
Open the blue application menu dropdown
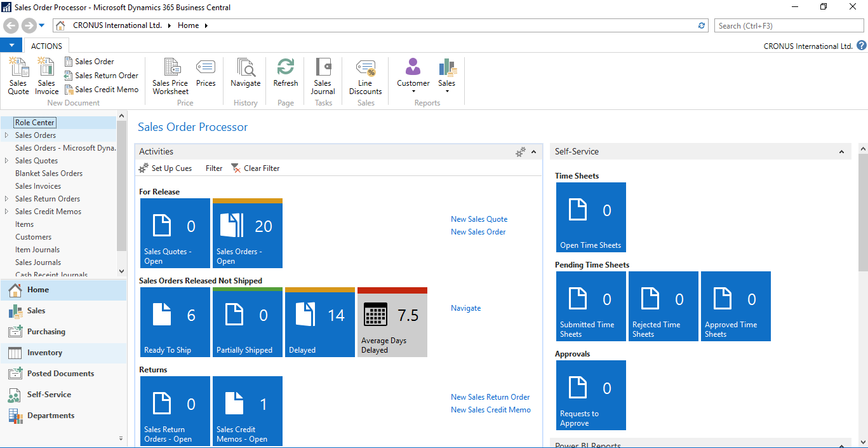pos(11,45)
